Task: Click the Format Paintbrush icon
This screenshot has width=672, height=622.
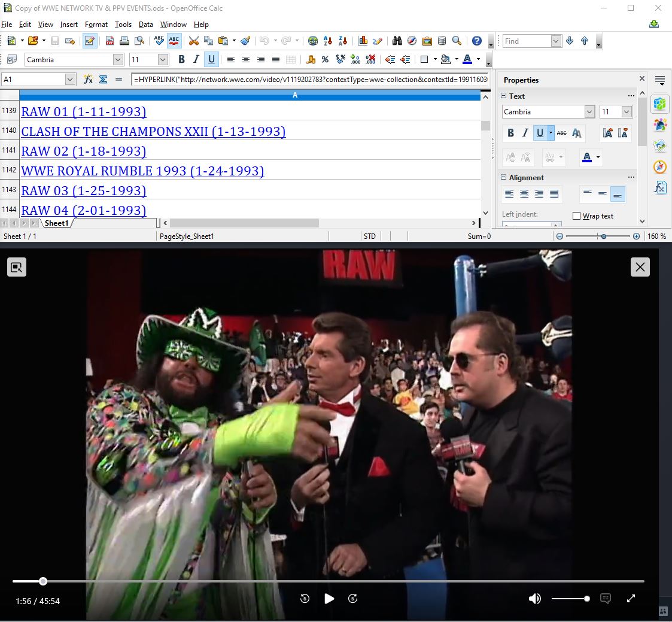Action: (x=245, y=41)
